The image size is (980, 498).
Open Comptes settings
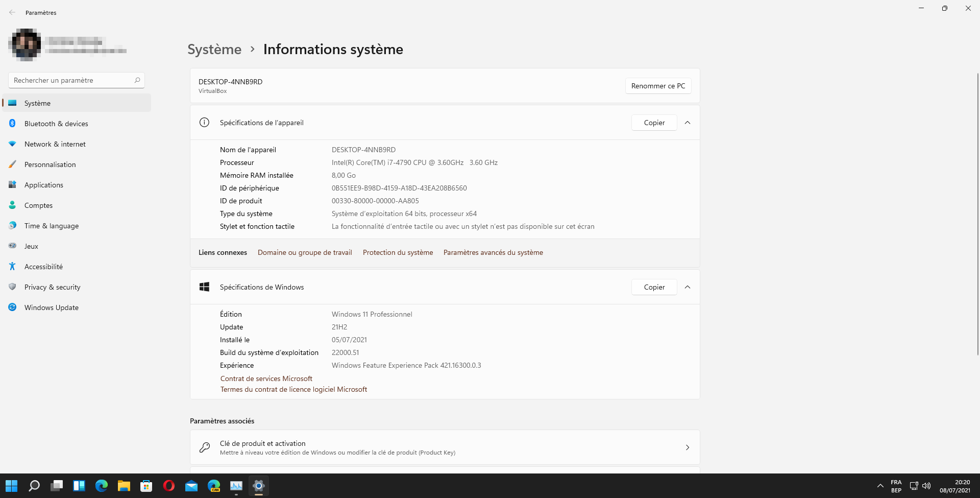tap(77, 205)
